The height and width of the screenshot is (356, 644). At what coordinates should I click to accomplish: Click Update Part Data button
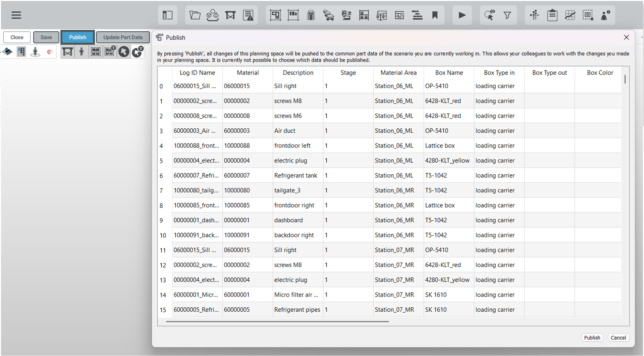coord(123,37)
